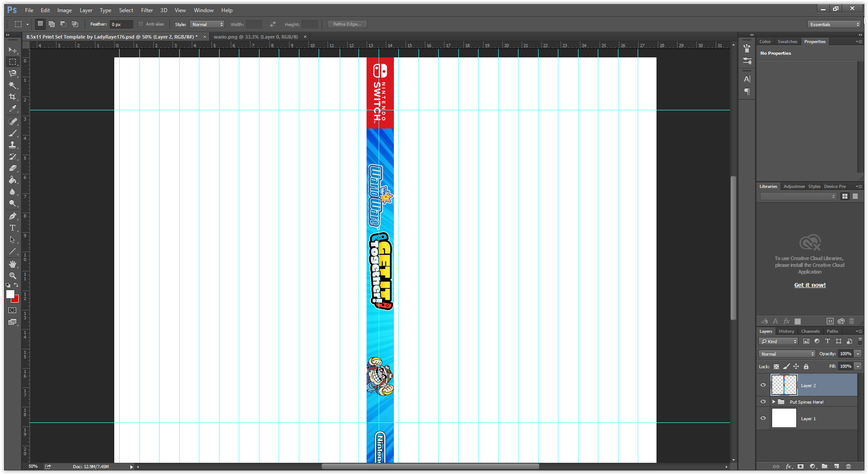
Task: Activate the Crop tool
Action: pyautogui.click(x=13, y=97)
